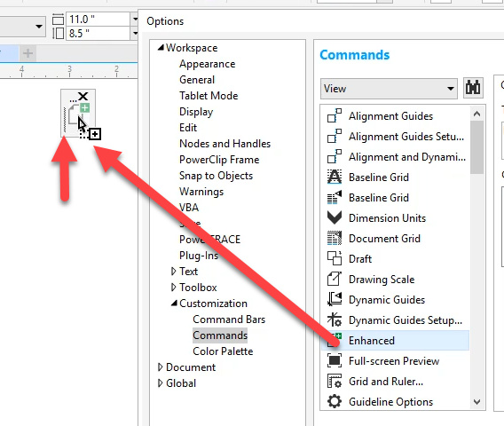504x426 pixels.
Task: Click the Full-screen Preview icon
Action: tap(335, 360)
